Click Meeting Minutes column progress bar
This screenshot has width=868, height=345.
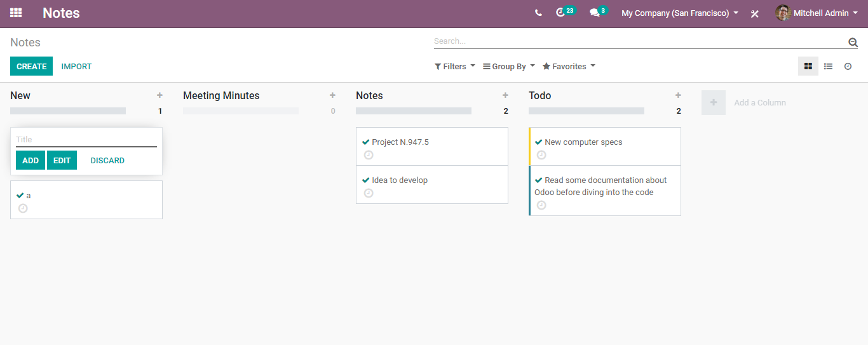(x=241, y=111)
